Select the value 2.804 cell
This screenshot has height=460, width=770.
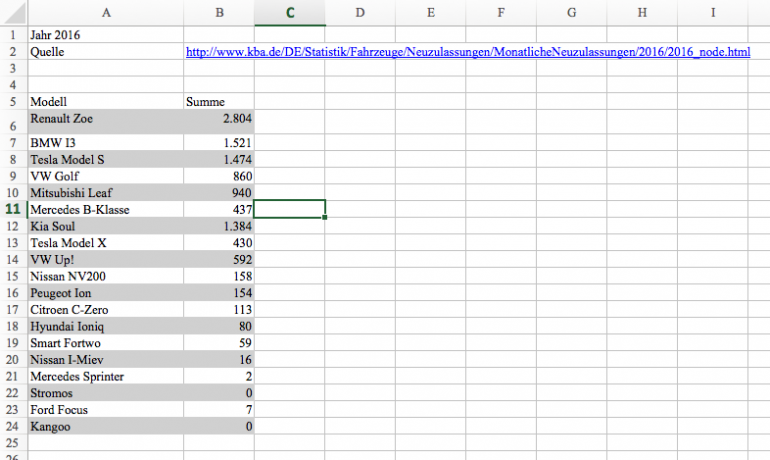[219, 122]
